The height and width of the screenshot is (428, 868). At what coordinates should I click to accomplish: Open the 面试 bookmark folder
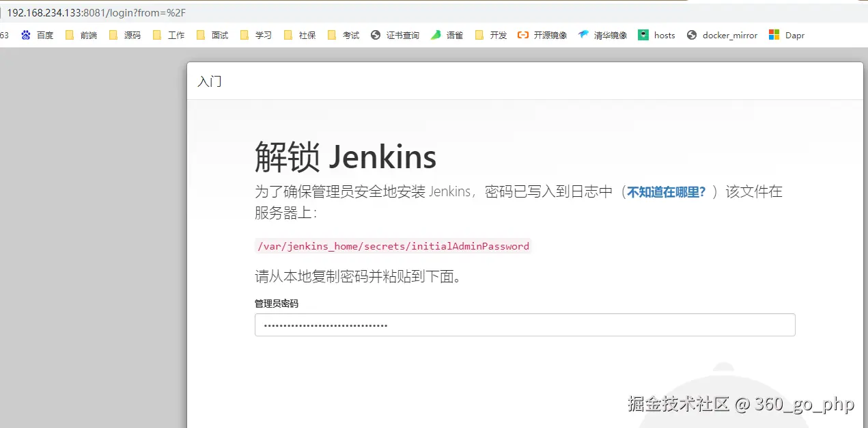[x=212, y=35]
